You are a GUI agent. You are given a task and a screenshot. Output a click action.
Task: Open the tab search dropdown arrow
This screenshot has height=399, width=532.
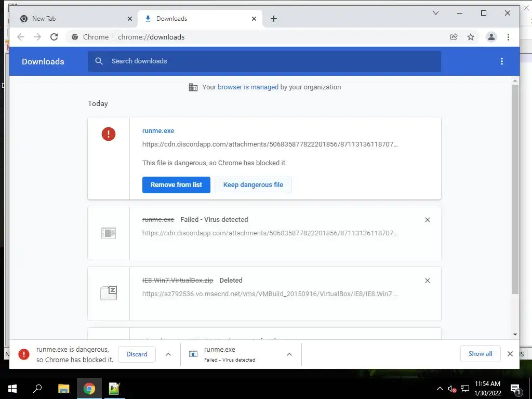pyautogui.click(x=436, y=13)
